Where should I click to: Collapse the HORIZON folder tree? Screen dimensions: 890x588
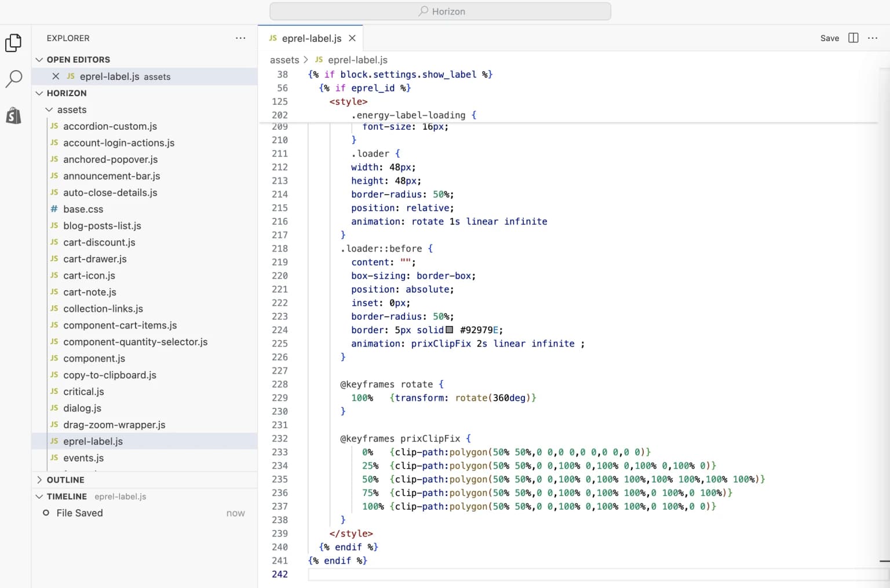[39, 93]
